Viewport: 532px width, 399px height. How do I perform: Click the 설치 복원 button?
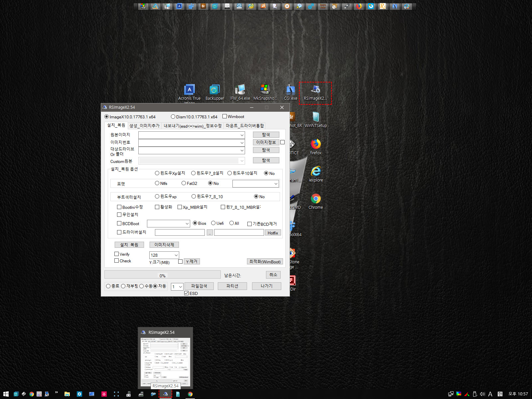(x=129, y=245)
